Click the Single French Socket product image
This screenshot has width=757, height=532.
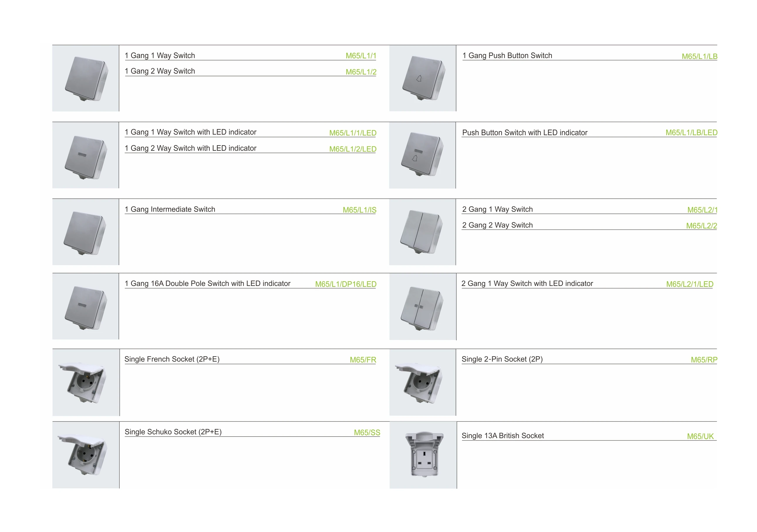click(86, 382)
